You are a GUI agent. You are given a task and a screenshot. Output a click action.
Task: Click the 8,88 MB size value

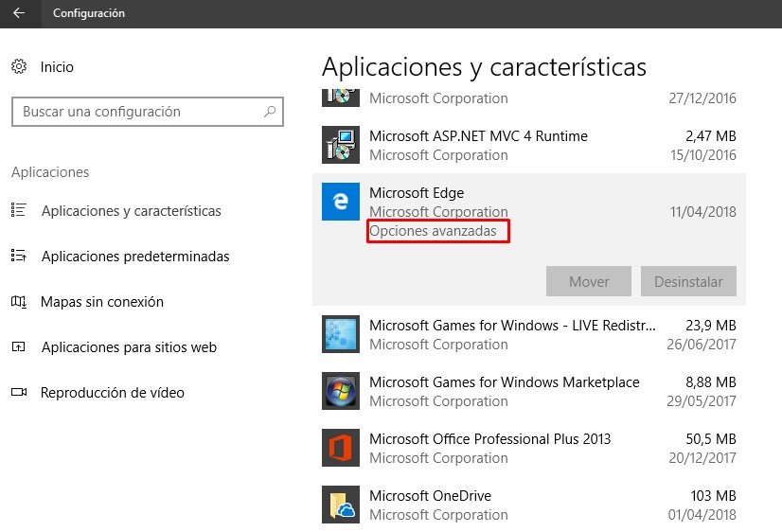pos(711,382)
